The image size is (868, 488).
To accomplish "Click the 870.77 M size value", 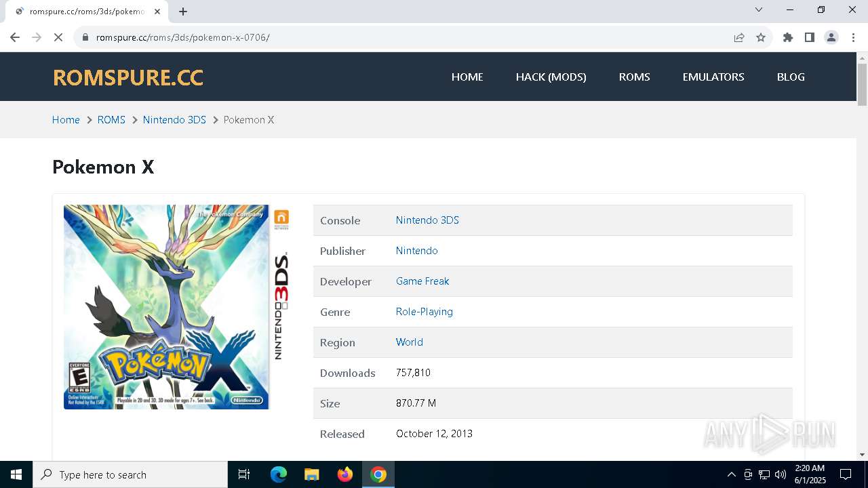I will (x=416, y=403).
